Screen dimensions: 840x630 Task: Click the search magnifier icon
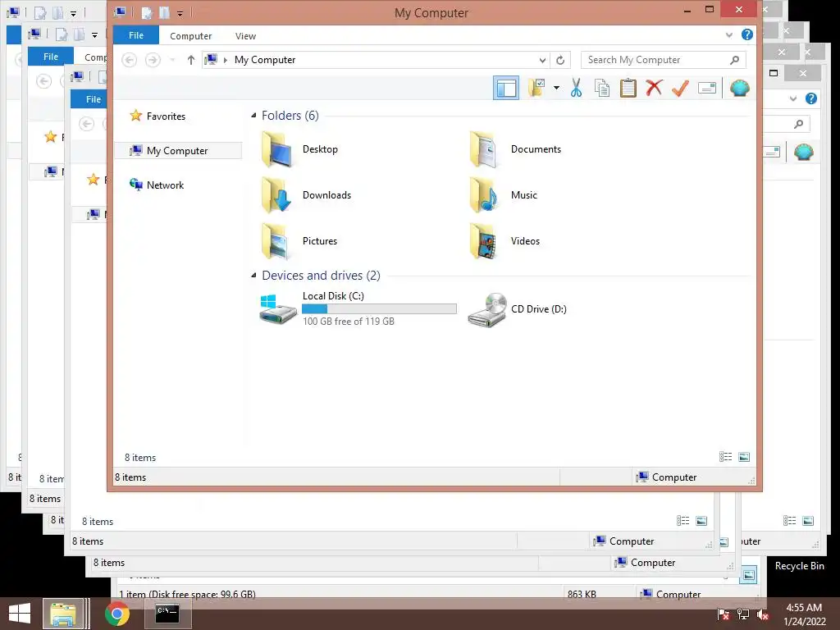(x=734, y=60)
